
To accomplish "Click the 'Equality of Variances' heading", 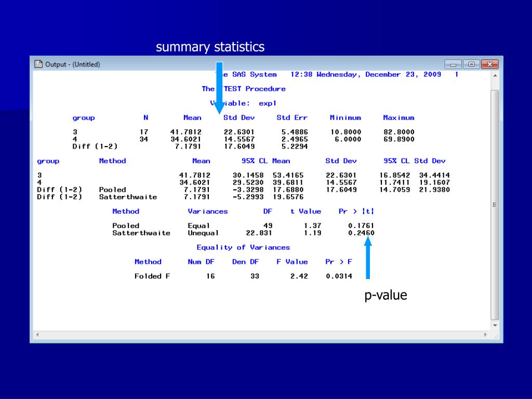I will pos(243,247).
